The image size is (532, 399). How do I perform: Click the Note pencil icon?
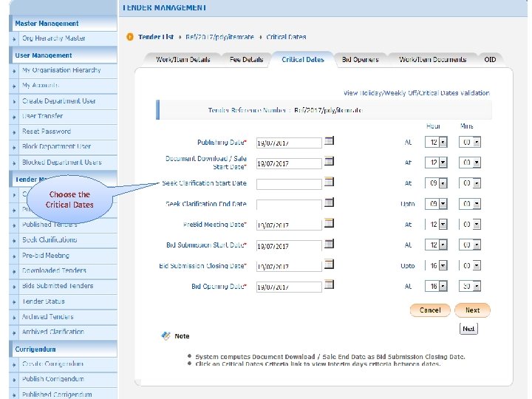(166, 336)
